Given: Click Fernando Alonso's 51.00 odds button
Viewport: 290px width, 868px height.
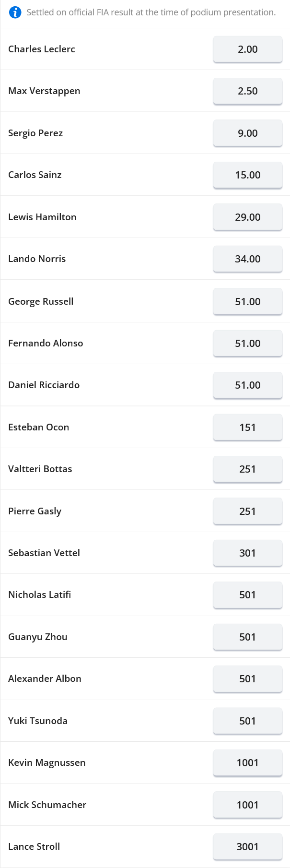Looking at the screenshot, I should click(x=247, y=344).
